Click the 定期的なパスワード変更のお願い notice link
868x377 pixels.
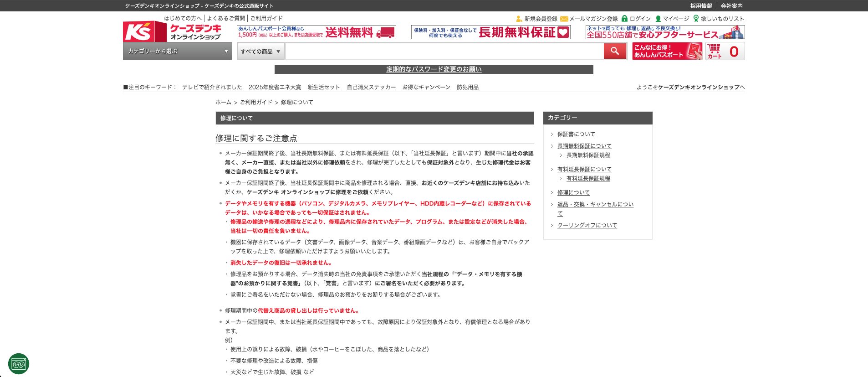(x=434, y=69)
